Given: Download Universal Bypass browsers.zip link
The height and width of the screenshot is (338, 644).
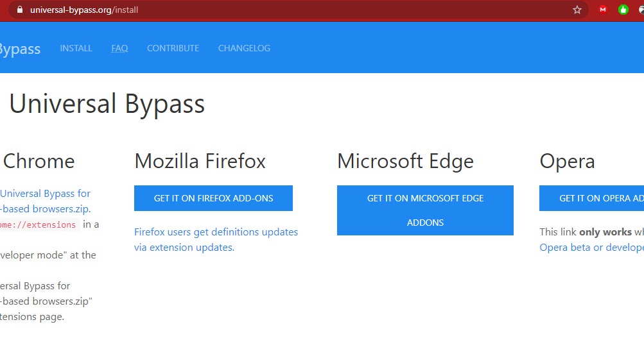Looking at the screenshot, I should (45, 201).
